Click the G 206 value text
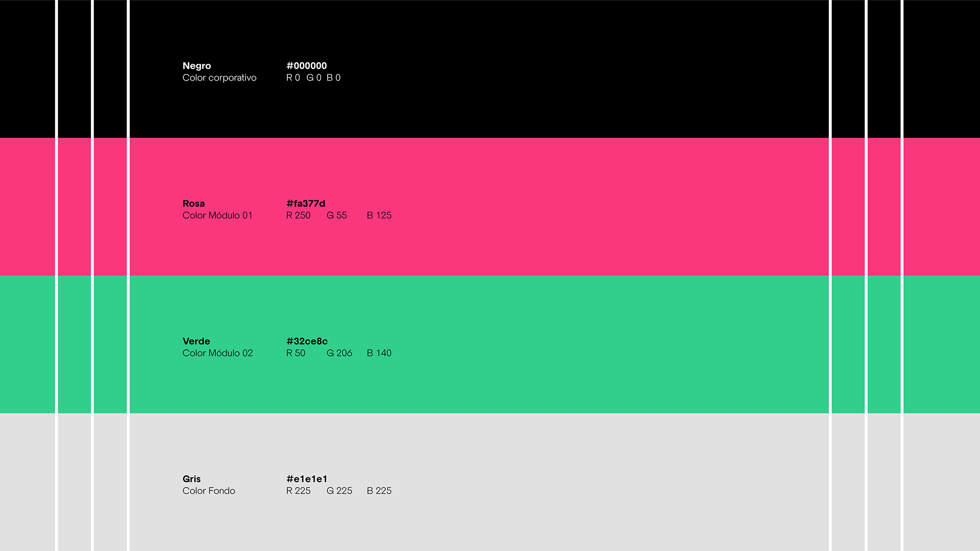980x551 pixels. (339, 353)
